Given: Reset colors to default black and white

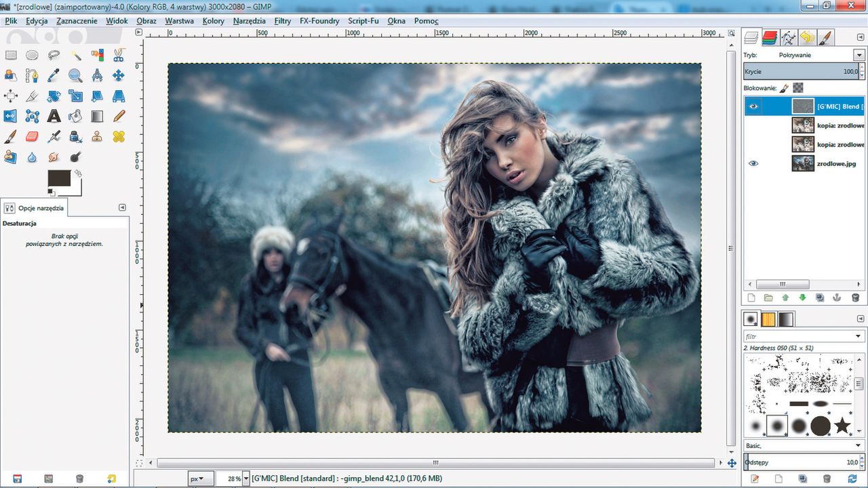Looking at the screenshot, I should [51, 193].
